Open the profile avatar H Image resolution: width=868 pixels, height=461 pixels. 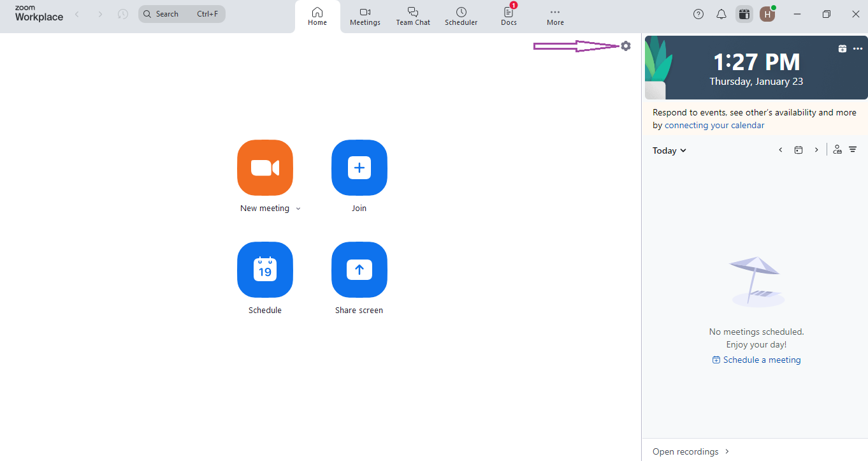coord(768,14)
